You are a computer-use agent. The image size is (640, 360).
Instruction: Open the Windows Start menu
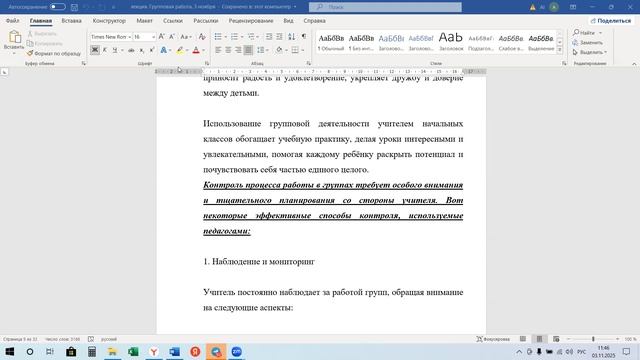tap(9, 352)
